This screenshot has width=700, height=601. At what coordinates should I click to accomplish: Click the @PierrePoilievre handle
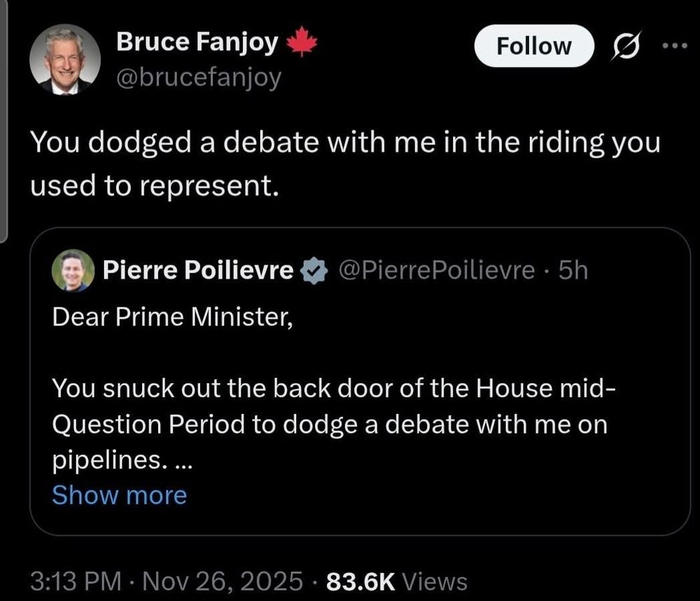(x=436, y=270)
